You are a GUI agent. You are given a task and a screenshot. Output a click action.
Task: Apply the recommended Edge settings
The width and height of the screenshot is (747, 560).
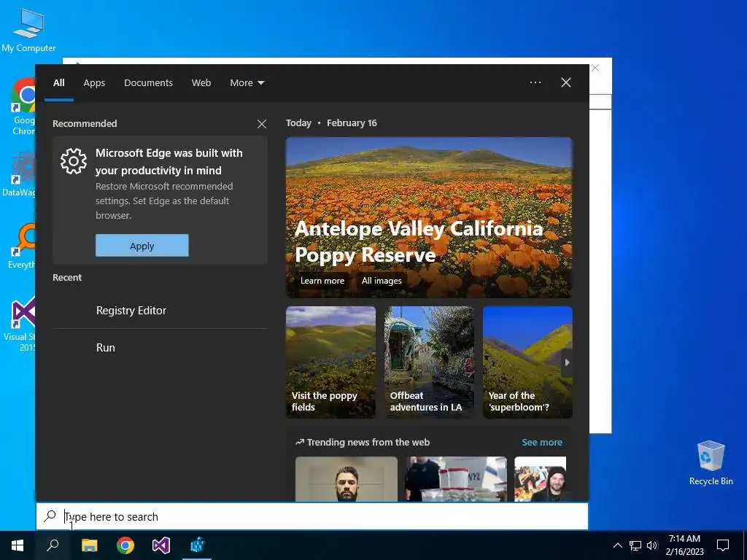(x=142, y=246)
